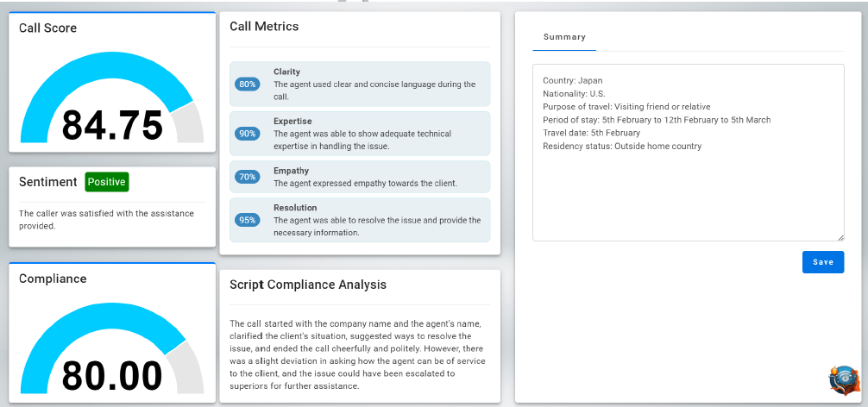The height and width of the screenshot is (407, 868).
Task: Click the 80% Clarity badge
Action: click(248, 84)
